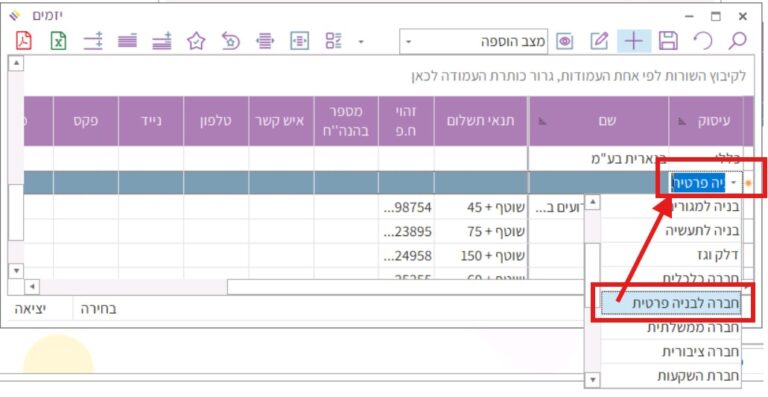Viewport: 768px width, 397px height.
Task: Click the dropdown list scroll down arrow
Action: 593,379
